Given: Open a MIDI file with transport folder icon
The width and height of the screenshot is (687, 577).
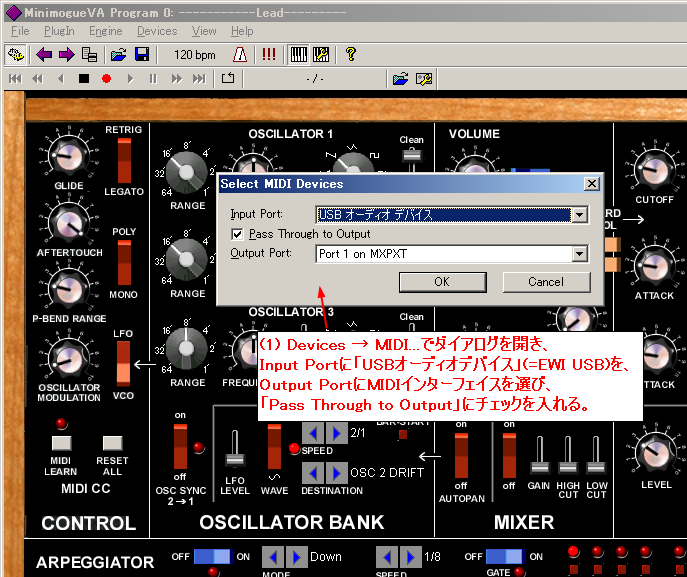Looking at the screenshot, I should tap(400, 79).
